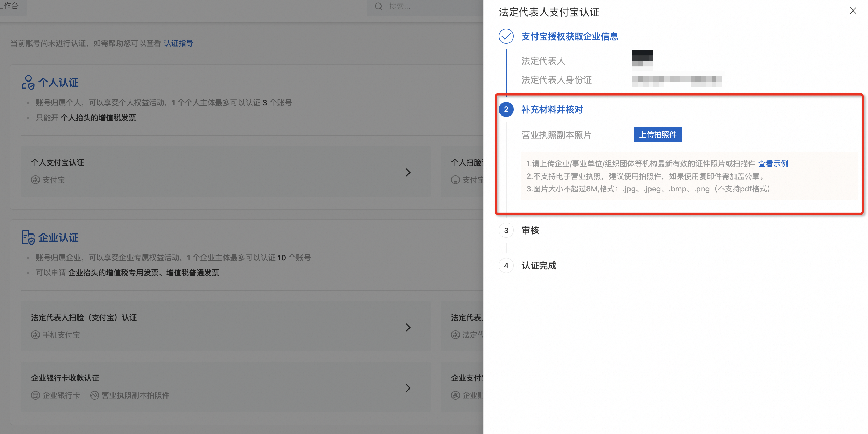Viewport: 868px width, 434px height.
Task: Click the Alipay icon beside 手机支付宝
Action: pos(35,335)
